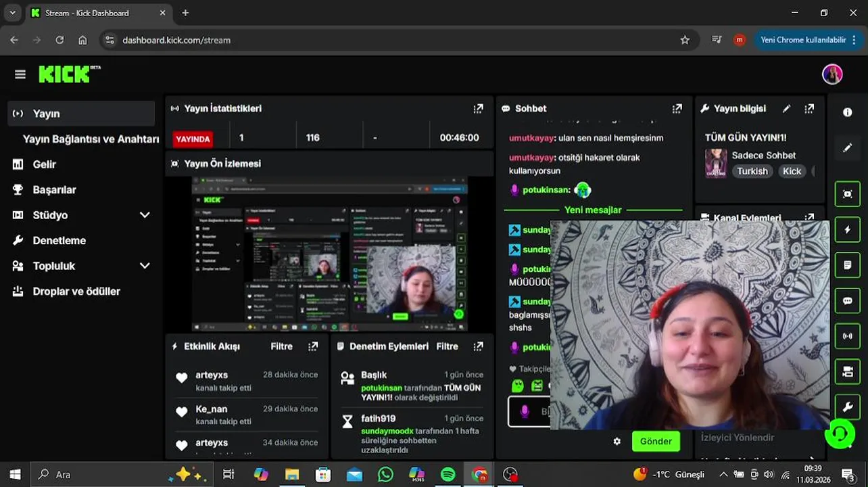
Task: Click the green support headset bubble
Action: (x=840, y=433)
